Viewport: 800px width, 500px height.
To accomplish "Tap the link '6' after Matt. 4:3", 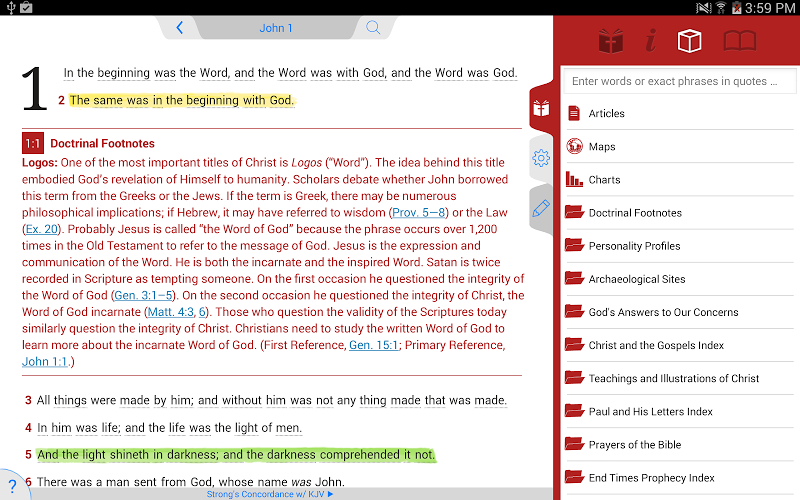I will [x=202, y=312].
